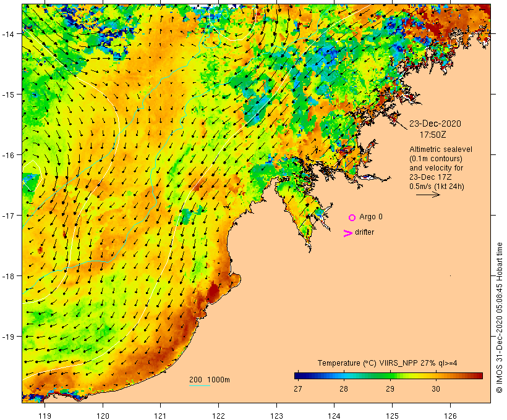Click the 'Temperature (°C) VIIRS_NPP 27% ql>=4' title
Screen dimensions: 507x420
point(388,363)
